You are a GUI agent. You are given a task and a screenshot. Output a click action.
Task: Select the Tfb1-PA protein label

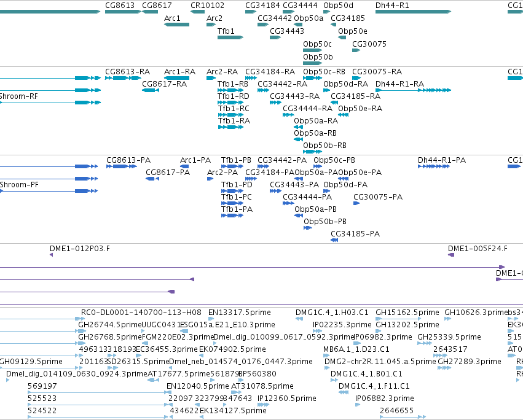click(x=237, y=209)
